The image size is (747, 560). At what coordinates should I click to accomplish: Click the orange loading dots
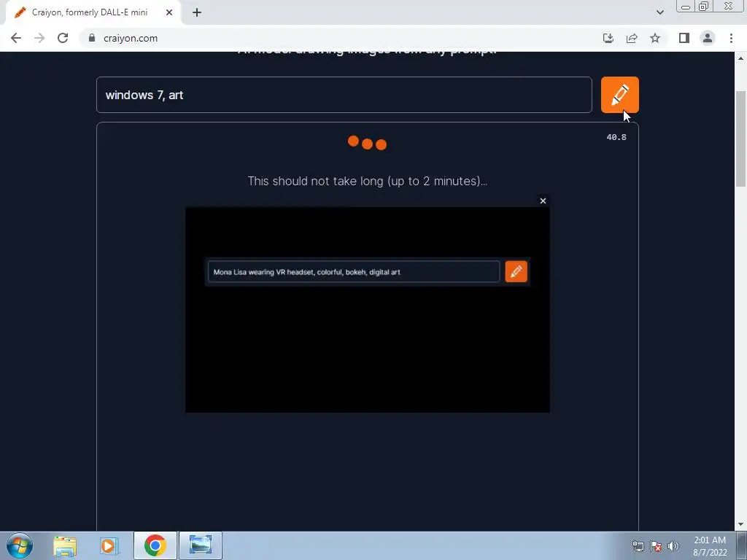point(368,143)
